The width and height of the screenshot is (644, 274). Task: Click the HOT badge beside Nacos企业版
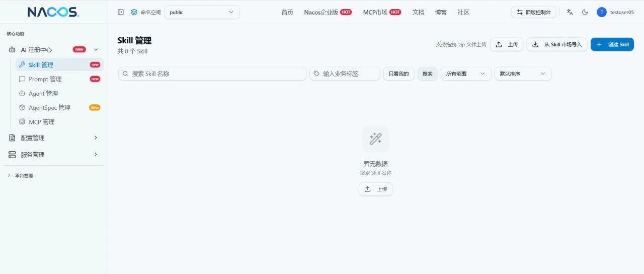[346, 12]
